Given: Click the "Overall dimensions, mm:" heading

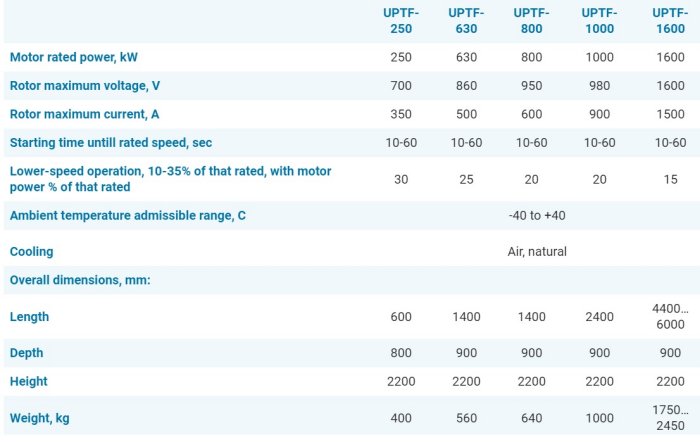Looking at the screenshot, I should 80,280.
